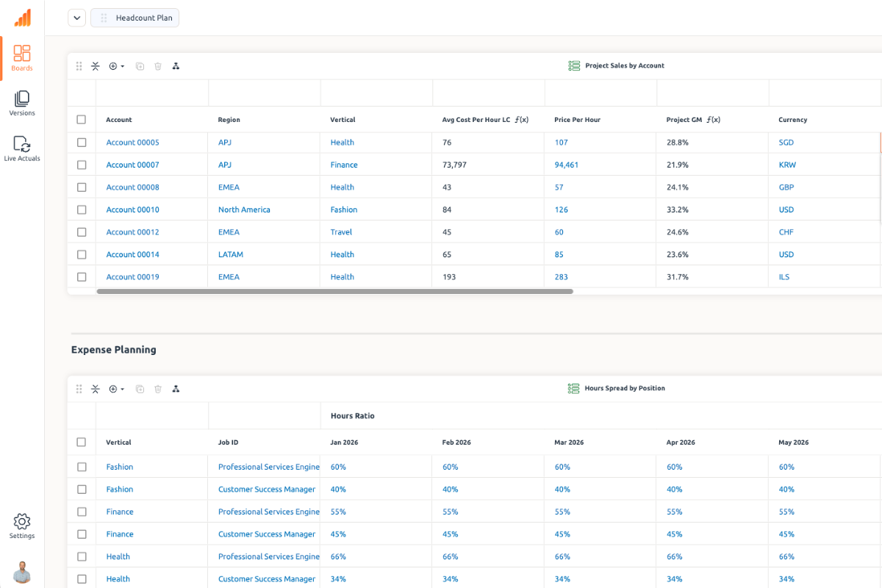882x588 pixels.
Task: Use horizontal scrollbar of Project Sales table
Action: (334, 291)
